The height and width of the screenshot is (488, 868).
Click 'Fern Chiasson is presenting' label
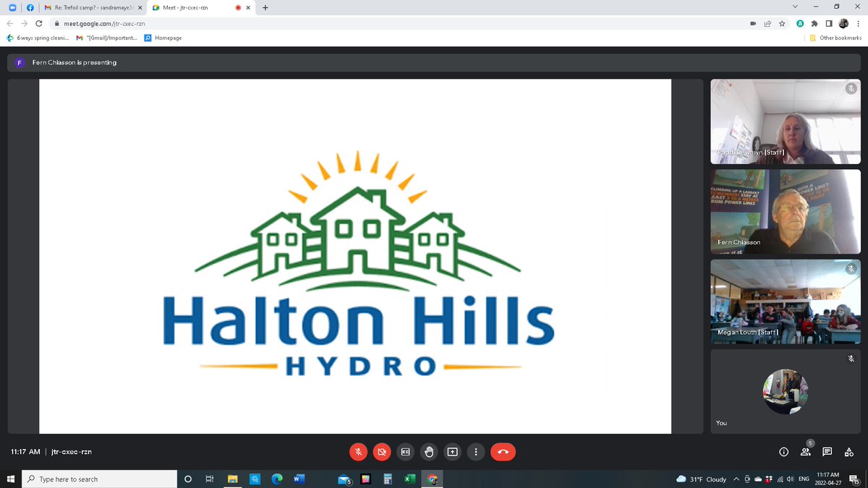pos(74,62)
